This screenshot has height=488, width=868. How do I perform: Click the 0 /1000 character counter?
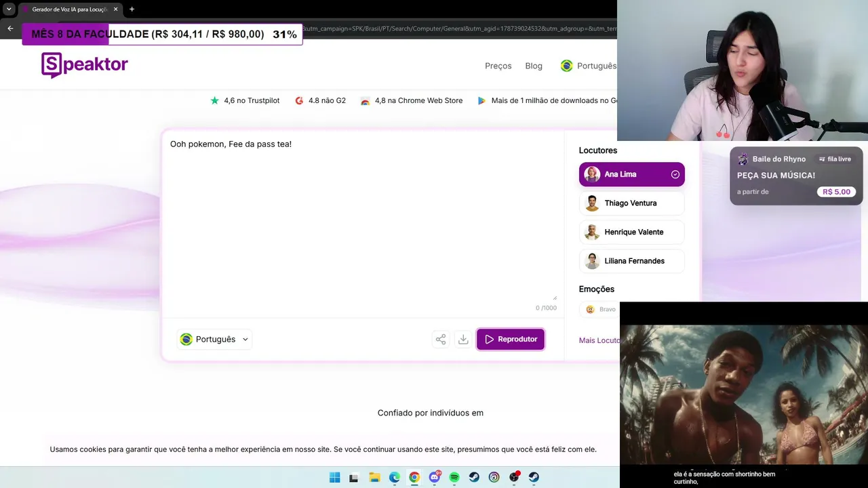(x=546, y=308)
